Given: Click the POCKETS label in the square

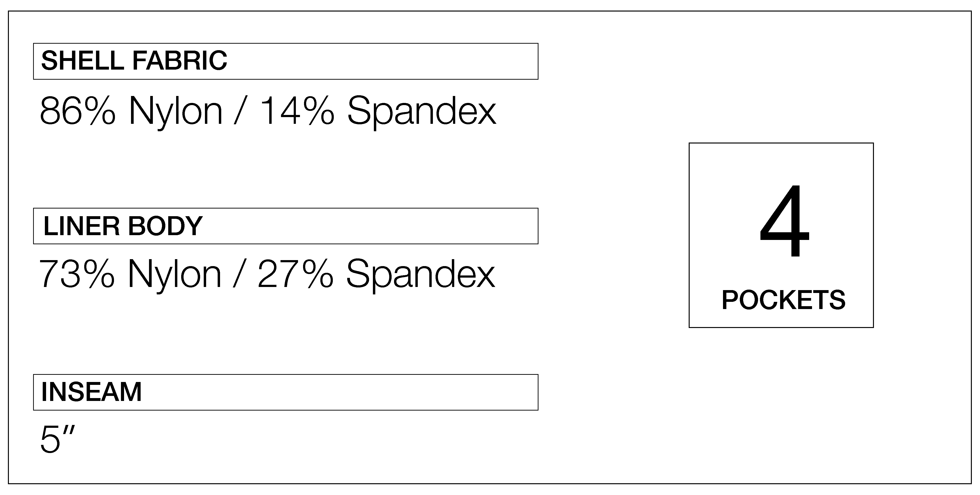Looking at the screenshot, I should tap(783, 300).
